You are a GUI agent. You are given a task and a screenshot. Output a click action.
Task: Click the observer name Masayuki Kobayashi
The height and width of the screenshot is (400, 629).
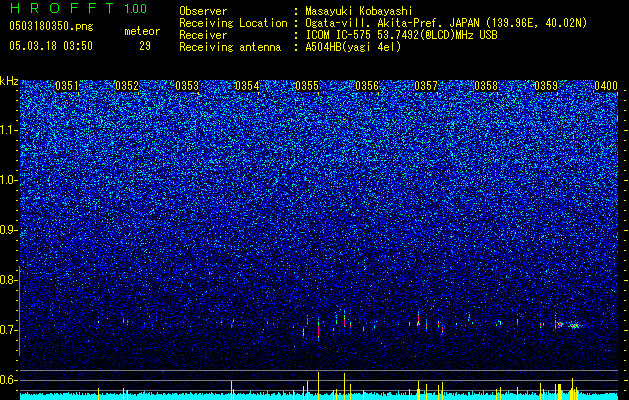[359, 11]
